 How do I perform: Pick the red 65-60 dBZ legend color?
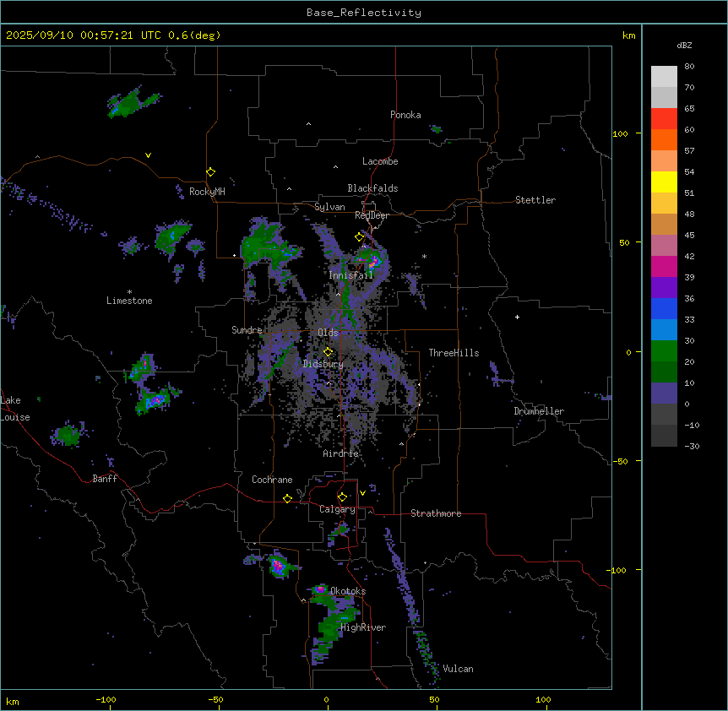click(664, 119)
